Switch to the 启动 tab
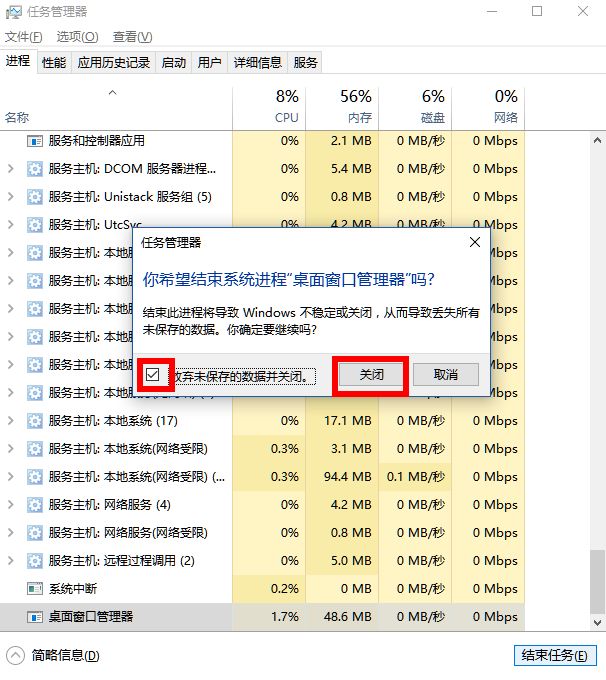606x680 pixels. pyautogui.click(x=174, y=62)
